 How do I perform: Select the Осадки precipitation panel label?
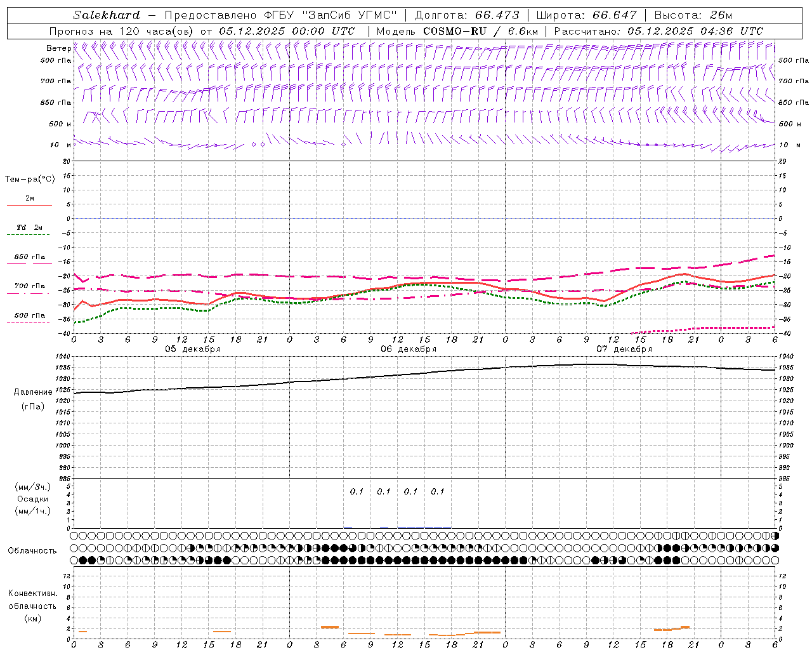click(33, 499)
